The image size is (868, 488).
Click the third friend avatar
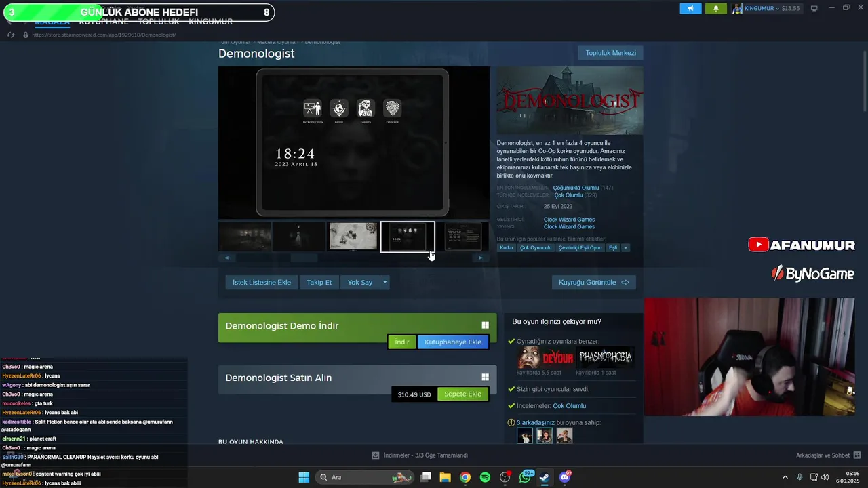(564, 436)
